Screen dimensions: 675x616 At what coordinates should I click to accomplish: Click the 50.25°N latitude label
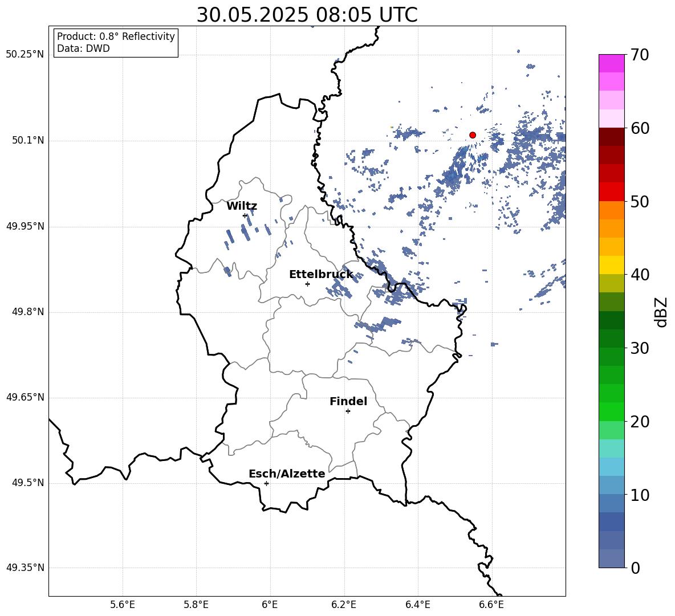click(x=25, y=55)
